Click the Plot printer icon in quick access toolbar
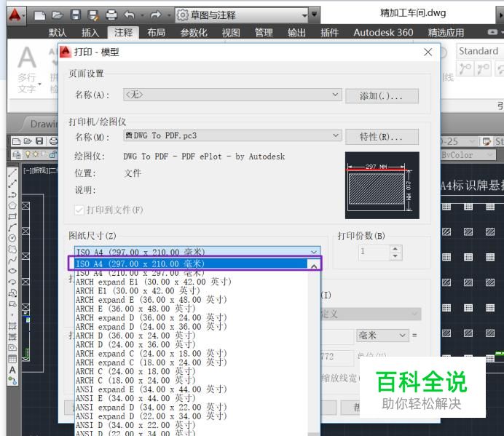The width and height of the screenshot is (504, 436). (111, 15)
